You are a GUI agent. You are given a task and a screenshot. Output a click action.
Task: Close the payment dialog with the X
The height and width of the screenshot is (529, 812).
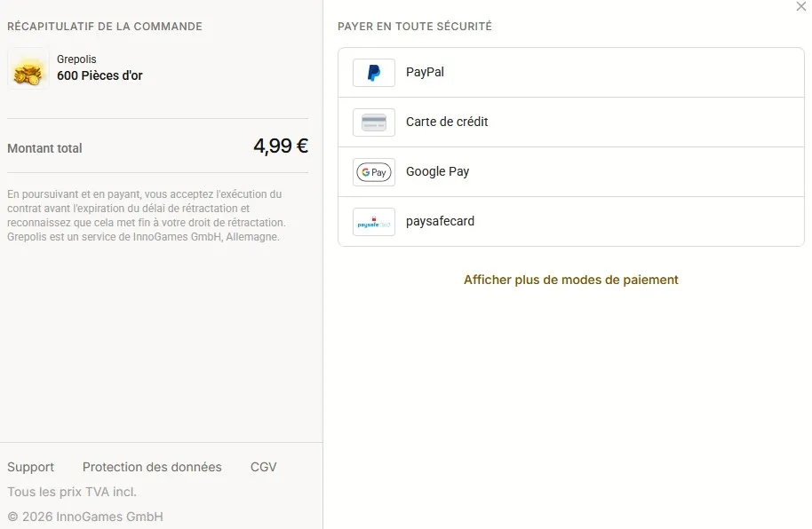click(801, 6)
